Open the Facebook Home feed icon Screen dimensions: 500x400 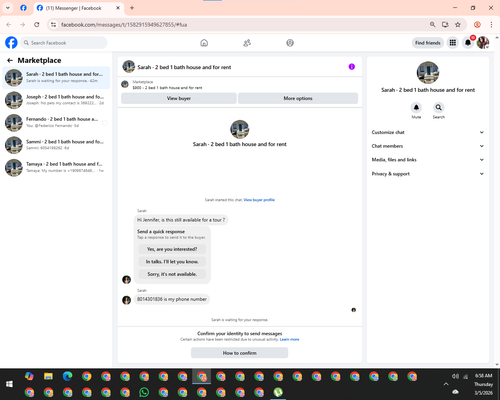pyautogui.click(x=204, y=43)
